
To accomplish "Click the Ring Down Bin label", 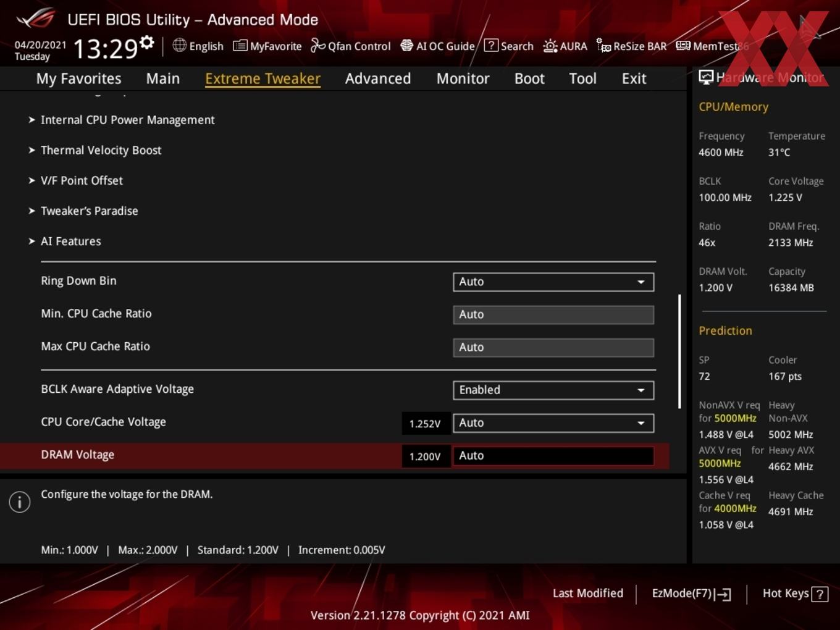I will coord(78,280).
